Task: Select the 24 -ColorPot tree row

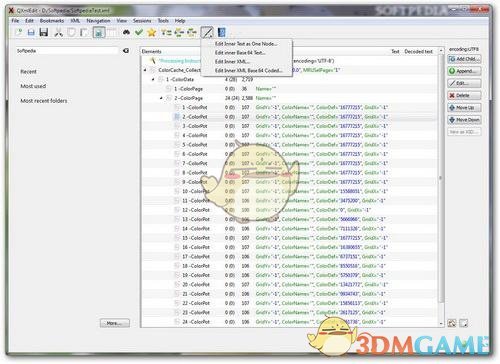Action: tap(290, 322)
